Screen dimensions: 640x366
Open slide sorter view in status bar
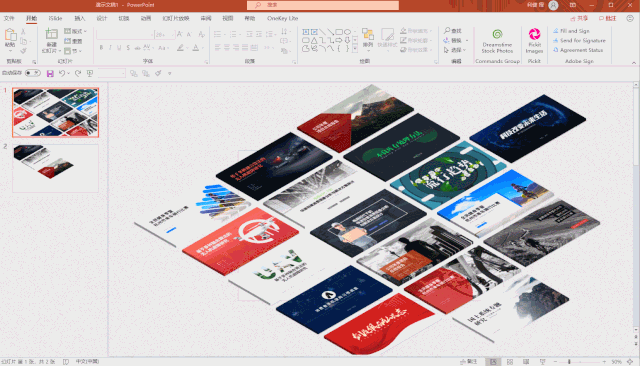pos(510,362)
